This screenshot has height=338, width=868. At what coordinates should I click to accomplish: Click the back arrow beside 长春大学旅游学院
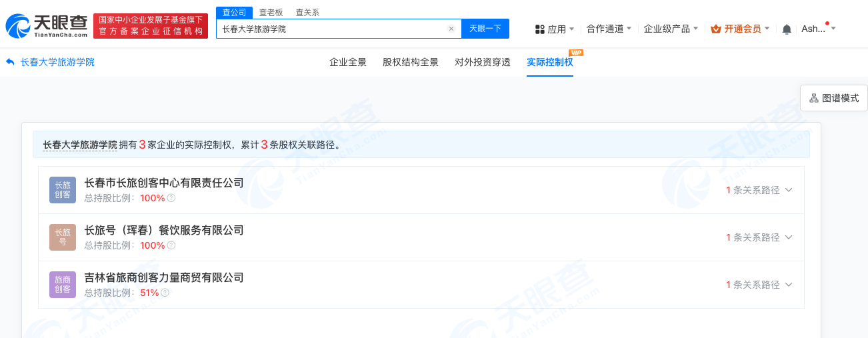[x=10, y=62]
